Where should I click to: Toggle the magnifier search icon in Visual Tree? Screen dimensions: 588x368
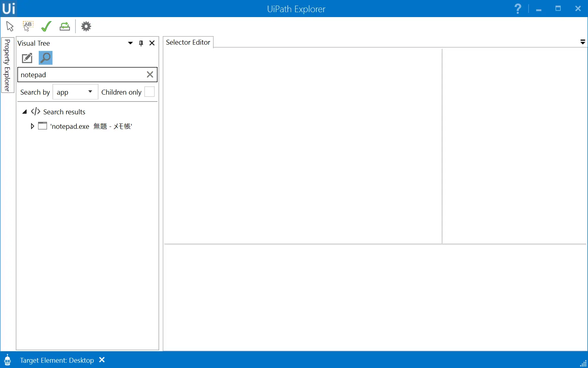click(x=46, y=58)
